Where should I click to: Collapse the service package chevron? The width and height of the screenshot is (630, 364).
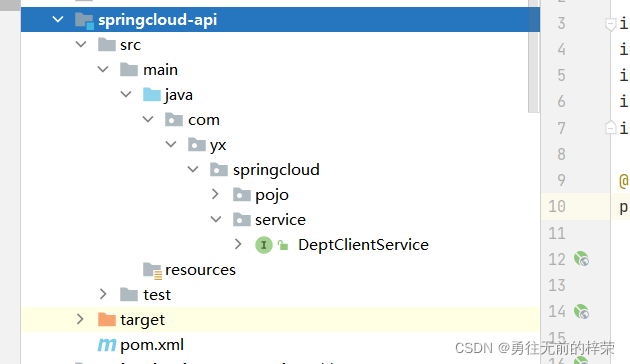(216, 219)
